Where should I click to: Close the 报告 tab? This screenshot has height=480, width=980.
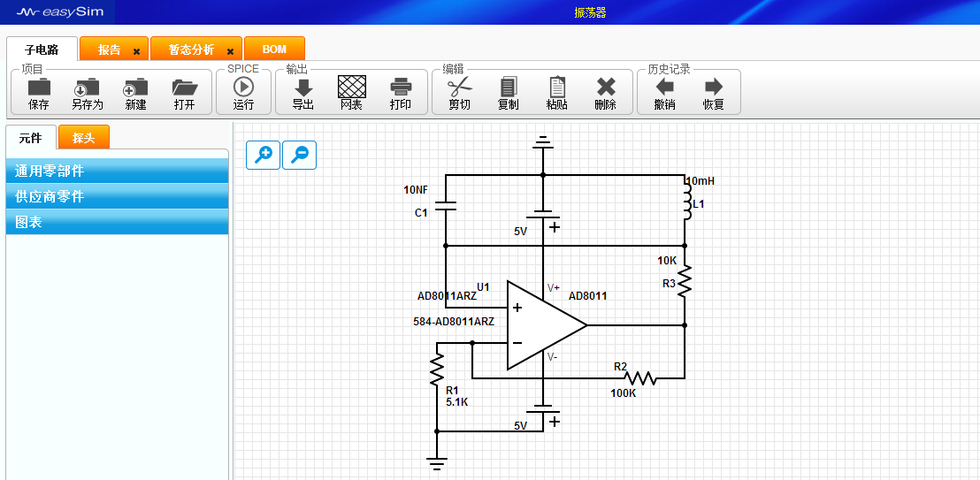pos(136,52)
